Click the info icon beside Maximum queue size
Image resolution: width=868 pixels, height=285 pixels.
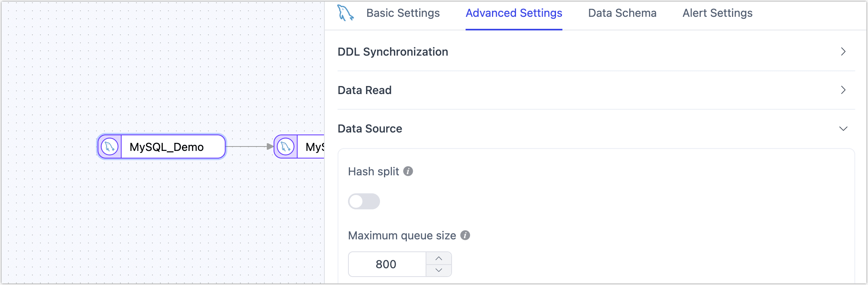point(465,235)
